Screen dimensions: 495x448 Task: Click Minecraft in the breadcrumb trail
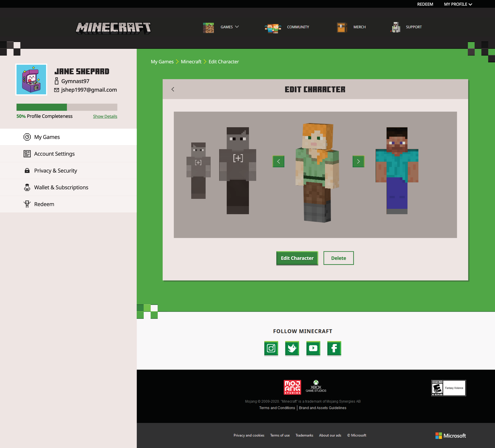(x=191, y=62)
